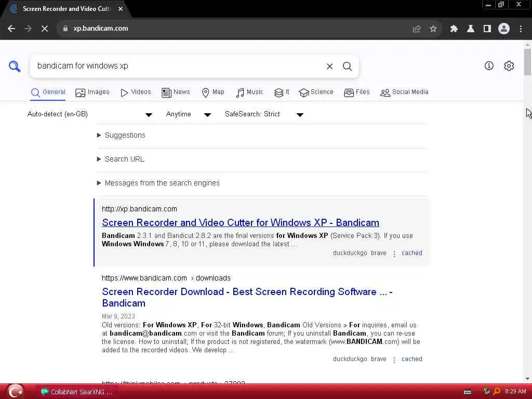Switch to CollabNet SearXNG taskbar item
The width and height of the screenshot is (532, 399).
click(76, 392)
